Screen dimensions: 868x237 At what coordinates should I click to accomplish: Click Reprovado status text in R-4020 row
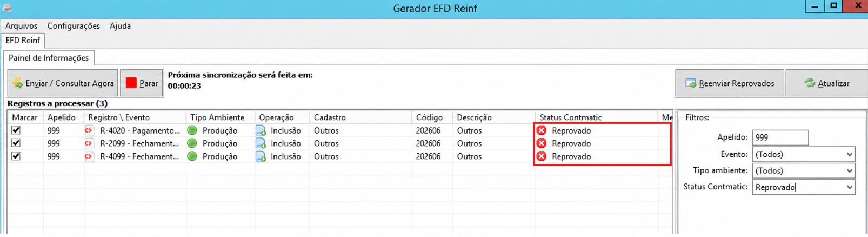[x=571, y=130]
